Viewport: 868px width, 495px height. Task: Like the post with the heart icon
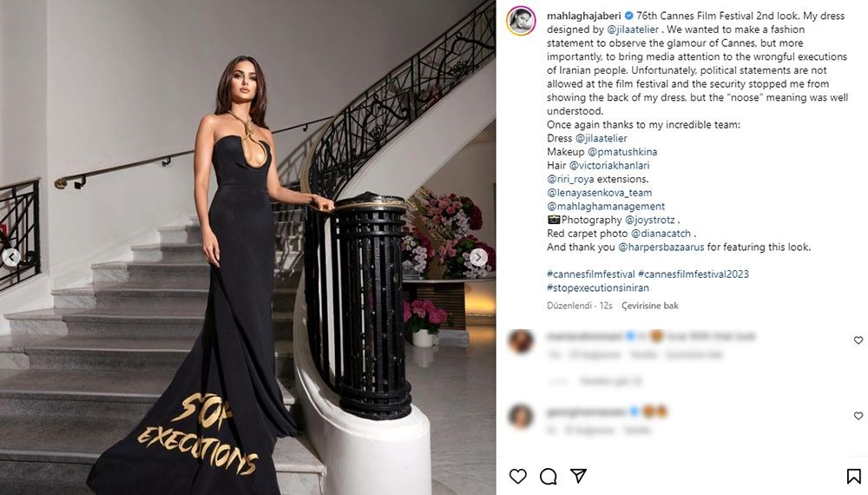pyautogui.click(x=517, y=476)
